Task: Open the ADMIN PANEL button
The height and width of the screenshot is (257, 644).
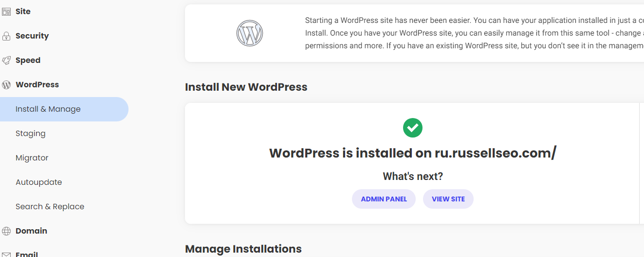Action: [x=384, y=199]
